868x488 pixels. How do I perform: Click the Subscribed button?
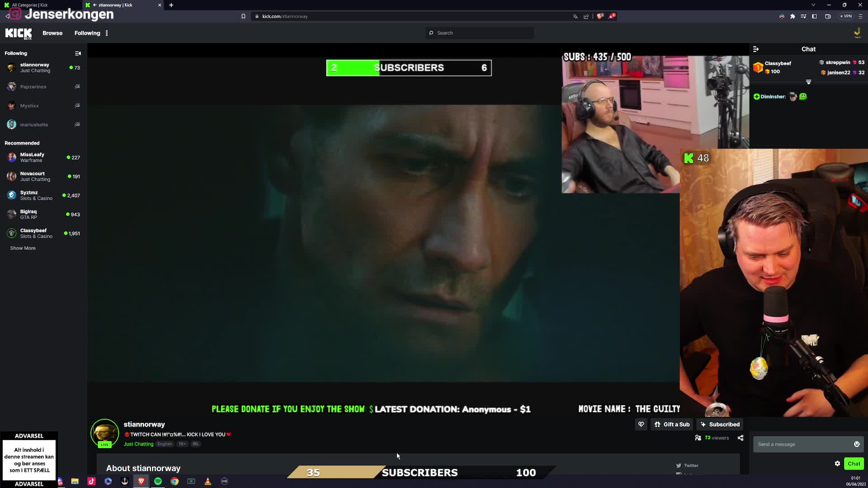pos(720,424)
